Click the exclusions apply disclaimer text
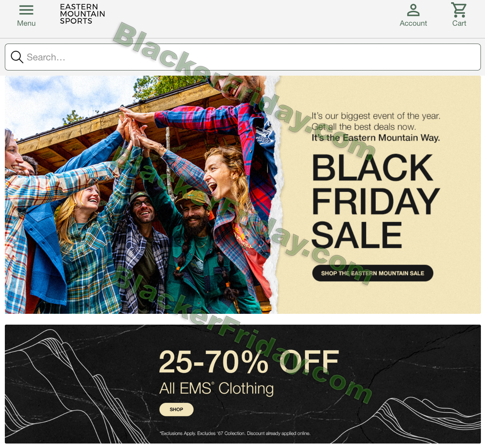 235,433
